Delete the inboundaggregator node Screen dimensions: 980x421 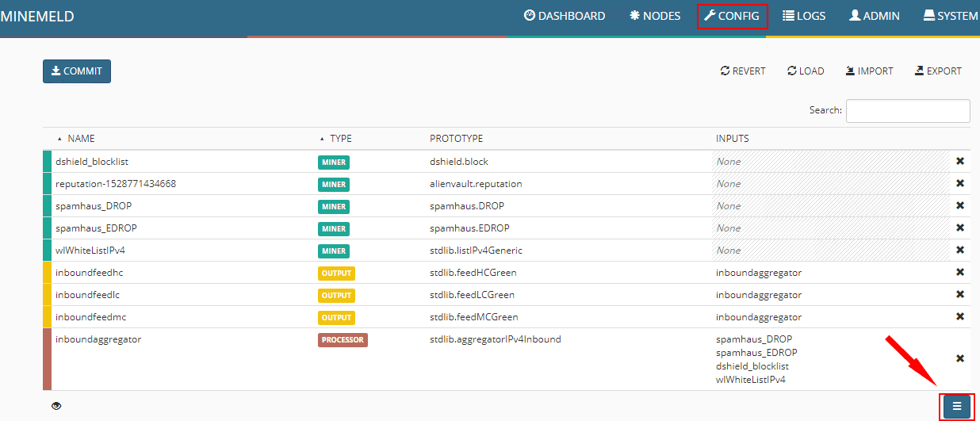tap(960, 359)
